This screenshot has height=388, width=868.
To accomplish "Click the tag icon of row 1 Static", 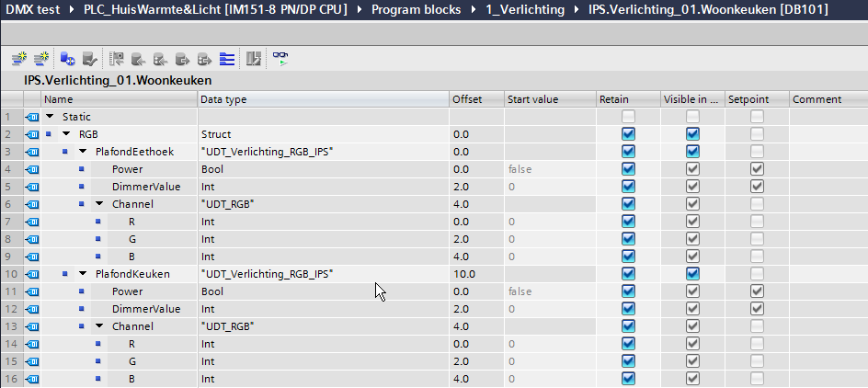I will [x=32, y=117].
